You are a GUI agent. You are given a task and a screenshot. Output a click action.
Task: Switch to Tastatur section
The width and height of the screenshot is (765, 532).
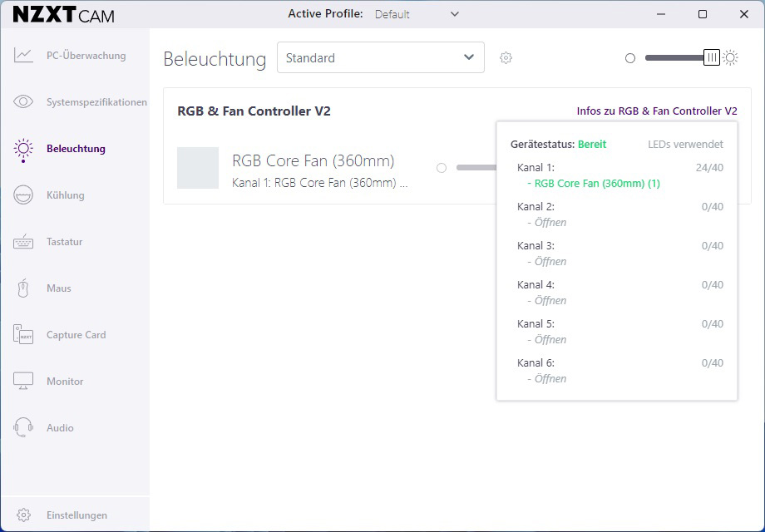(x=64, y=242)
